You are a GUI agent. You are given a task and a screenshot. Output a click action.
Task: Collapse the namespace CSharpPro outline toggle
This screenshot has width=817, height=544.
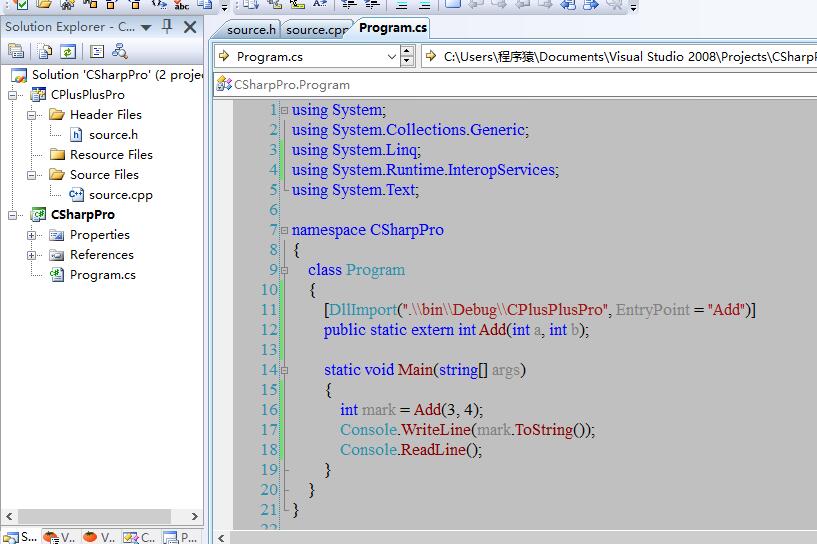(284, 230)
